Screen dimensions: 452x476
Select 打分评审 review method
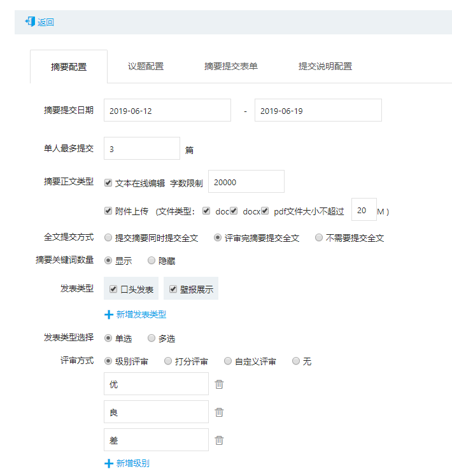tap(168, 361)
